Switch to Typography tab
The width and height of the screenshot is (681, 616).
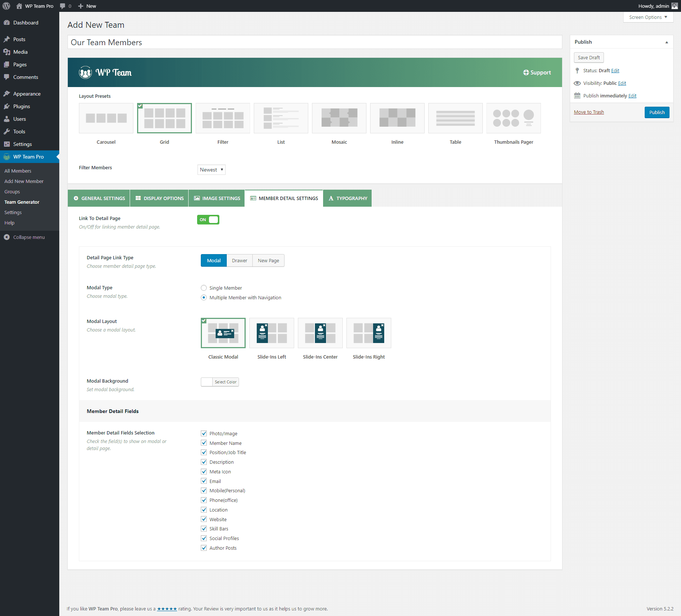click(348, 198)
